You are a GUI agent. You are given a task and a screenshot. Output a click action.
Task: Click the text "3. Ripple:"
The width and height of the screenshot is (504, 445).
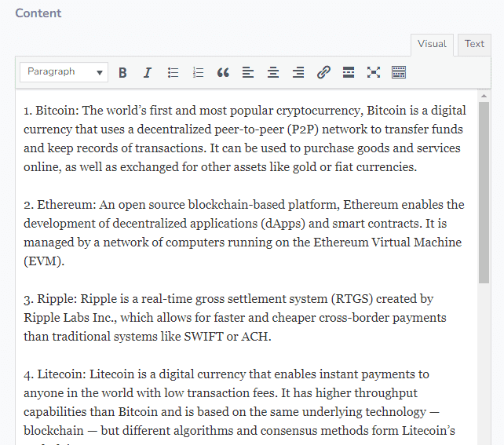tap(50, 299)
